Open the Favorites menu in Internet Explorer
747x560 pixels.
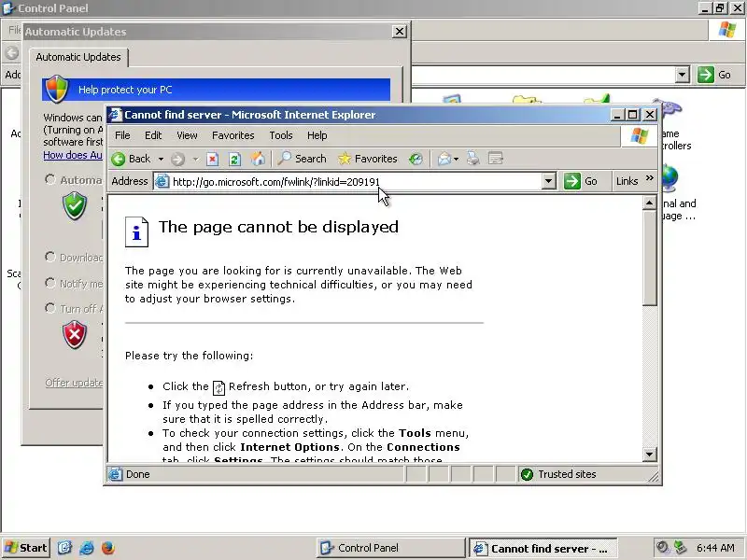tap(233, 135)
